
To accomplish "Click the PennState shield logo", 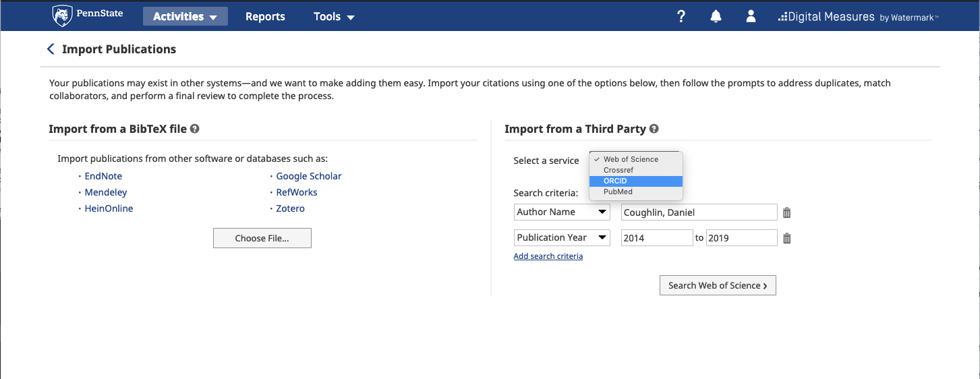I will [63, 16].
